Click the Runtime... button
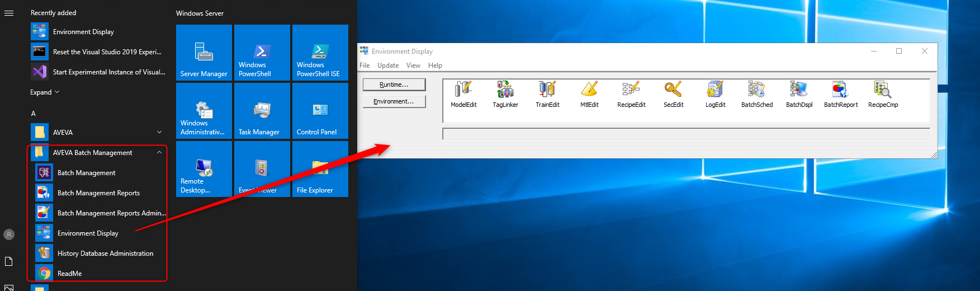 pyautogui.click(x=394, y=85)
